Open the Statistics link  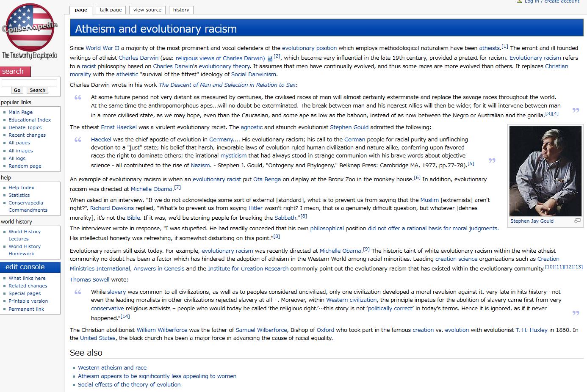(19, 195)
